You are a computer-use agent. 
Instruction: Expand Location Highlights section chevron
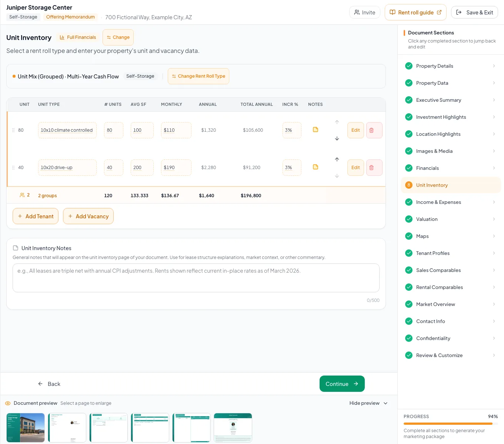(x=494, y=134)
